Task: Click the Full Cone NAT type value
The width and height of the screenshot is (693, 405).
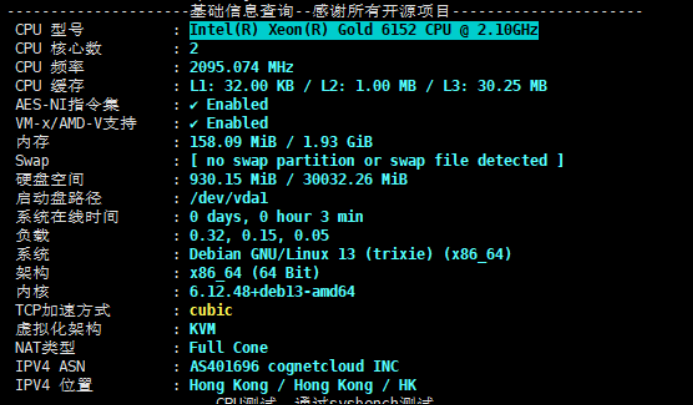Action: 228,348
